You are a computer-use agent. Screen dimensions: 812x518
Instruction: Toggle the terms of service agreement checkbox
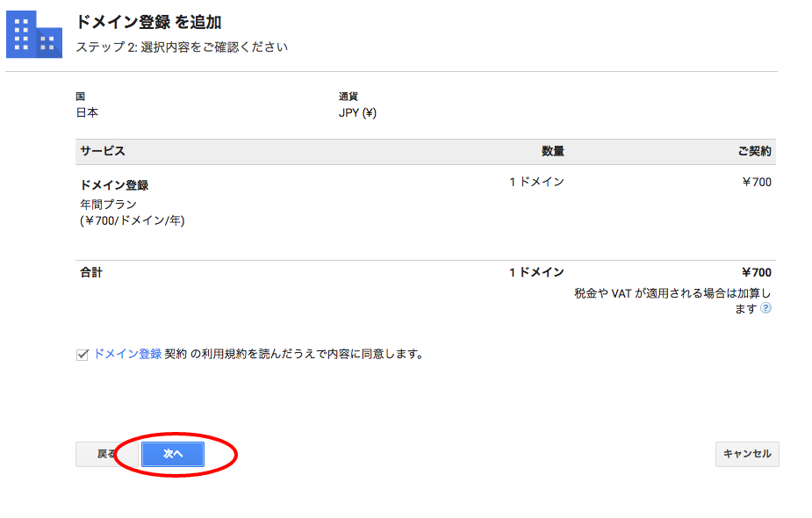point(82,355)
